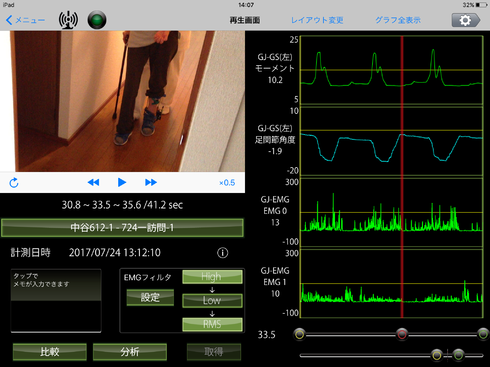Tap the 30.8 ~ 33.5 ~ 35.6 /41.2 sec readout
Screen dimensions: 490x367
point(122,205)
